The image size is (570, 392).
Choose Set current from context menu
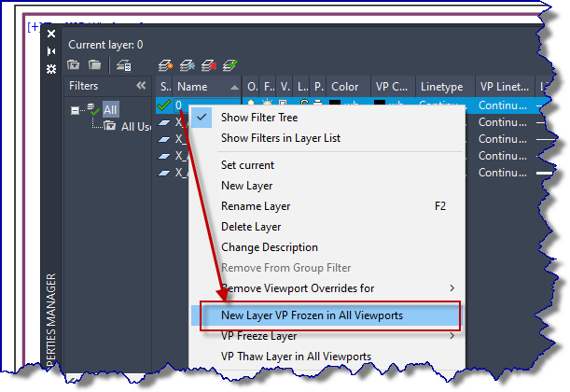(x=327, y=165)
